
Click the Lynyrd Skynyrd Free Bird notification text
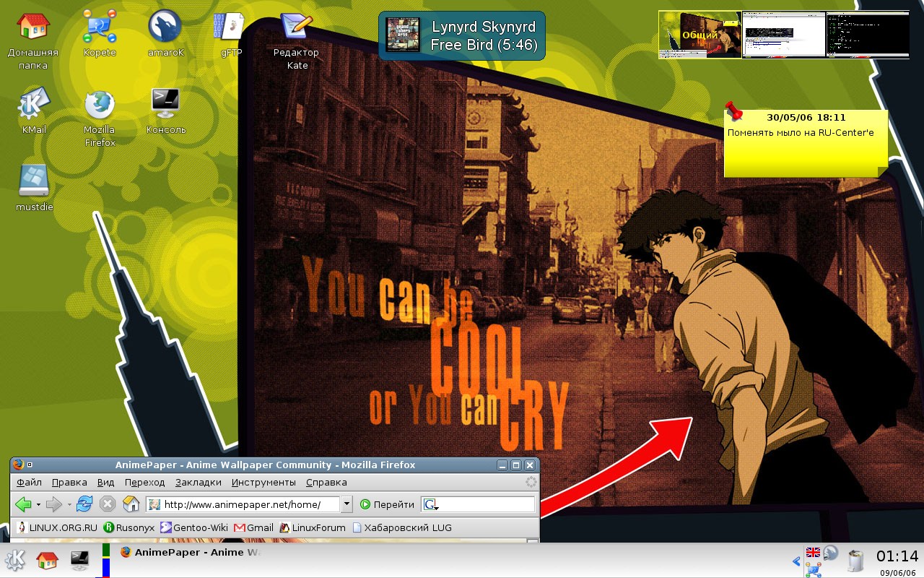(x=483, y=35)
